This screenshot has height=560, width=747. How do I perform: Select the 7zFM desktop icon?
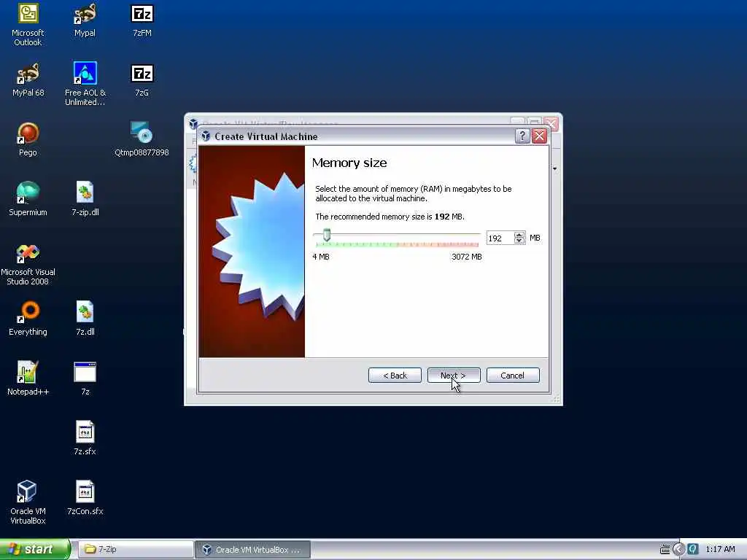point(142,20)
